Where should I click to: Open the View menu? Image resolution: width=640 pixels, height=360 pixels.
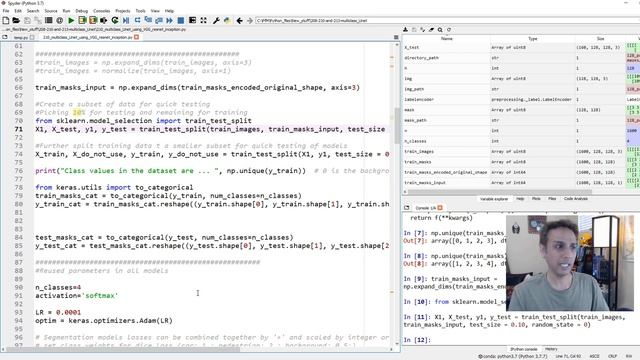(x=155, y=11)
